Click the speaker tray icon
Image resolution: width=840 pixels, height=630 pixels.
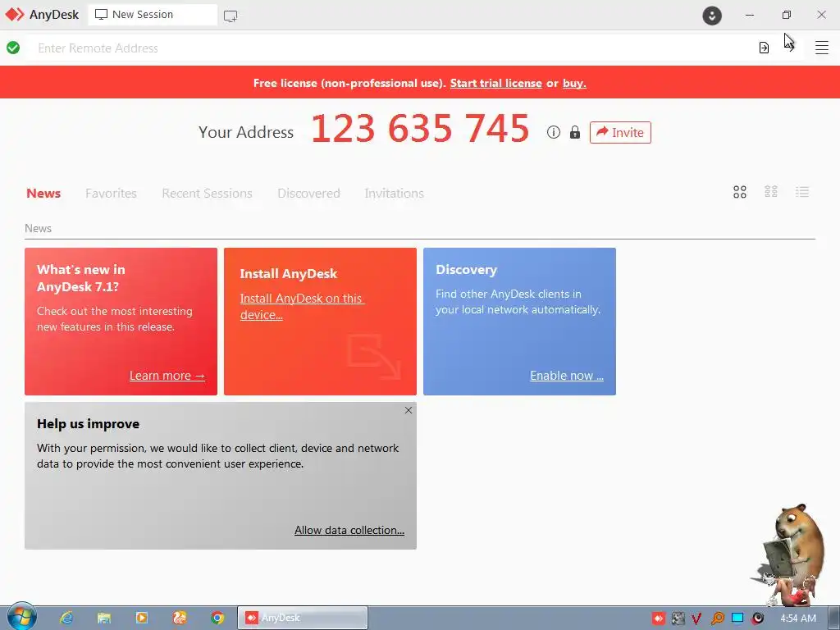click(x=757, y=619)
